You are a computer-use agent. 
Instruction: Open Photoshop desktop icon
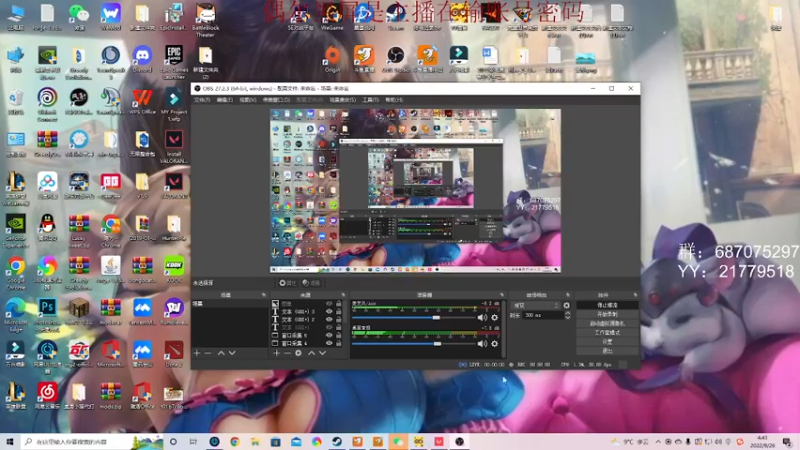coord(47,315)
